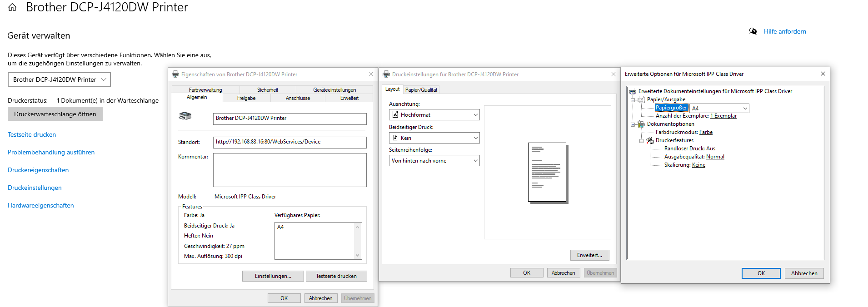Open the Ausrichtung Hochformat dropdown
868x307 pixels.
434,115
